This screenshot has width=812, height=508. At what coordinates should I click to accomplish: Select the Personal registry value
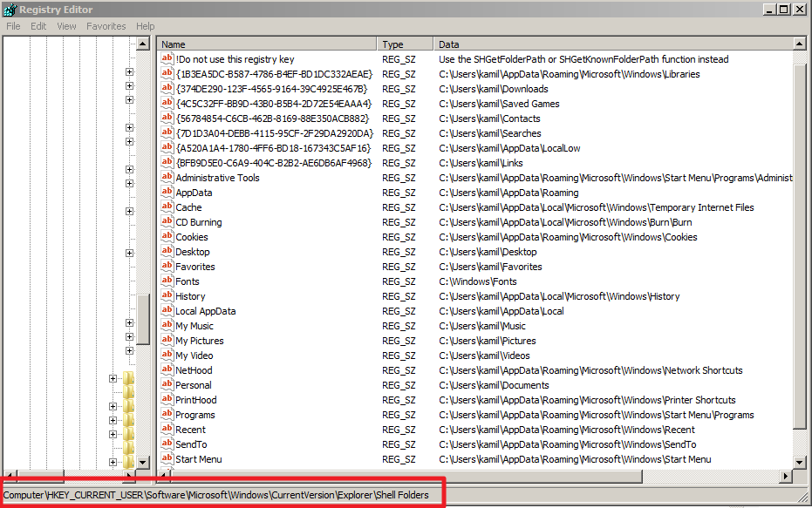point(193,385)
